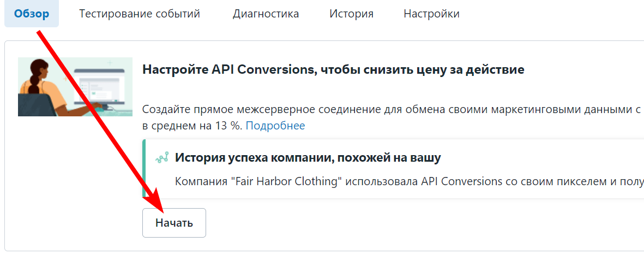Open the Диагностика tab

tap(266, 14)
